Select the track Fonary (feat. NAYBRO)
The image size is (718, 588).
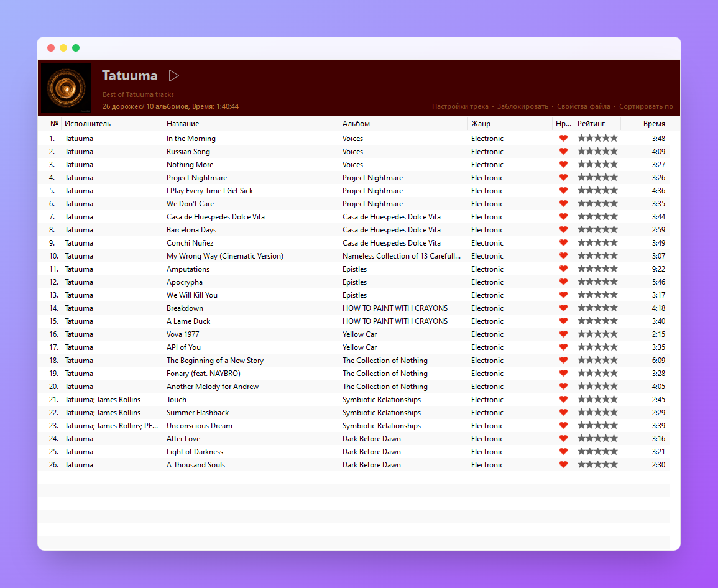pos(203,373)
